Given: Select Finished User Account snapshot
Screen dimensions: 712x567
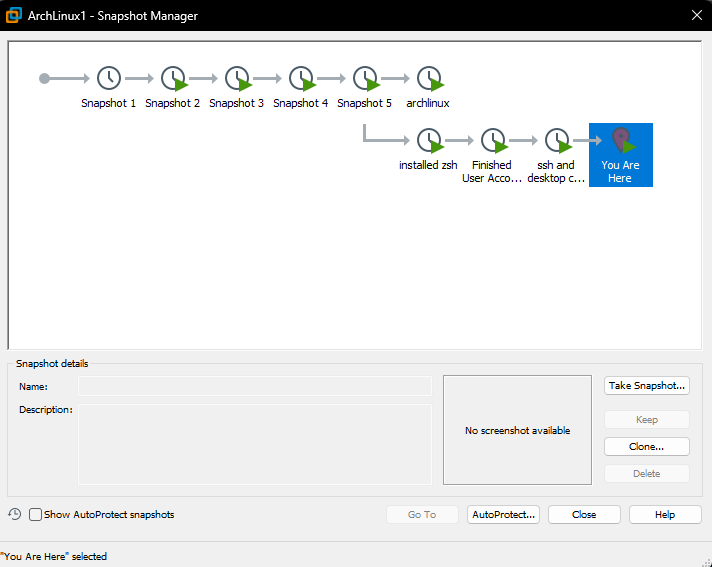Looking at the screenshot, I should pos(492,141).
